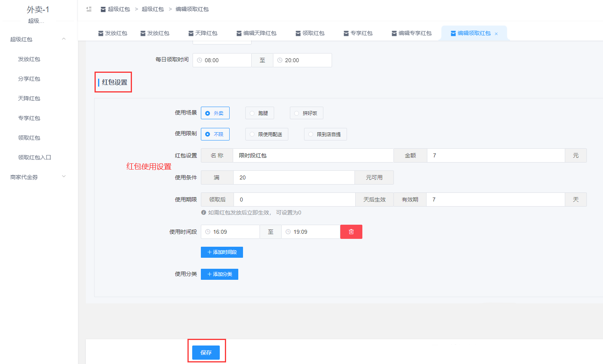Click the envelope icon on 编辑专享红包 tab
This screenshot has height=364, width=603.
[x=394, y=33]
